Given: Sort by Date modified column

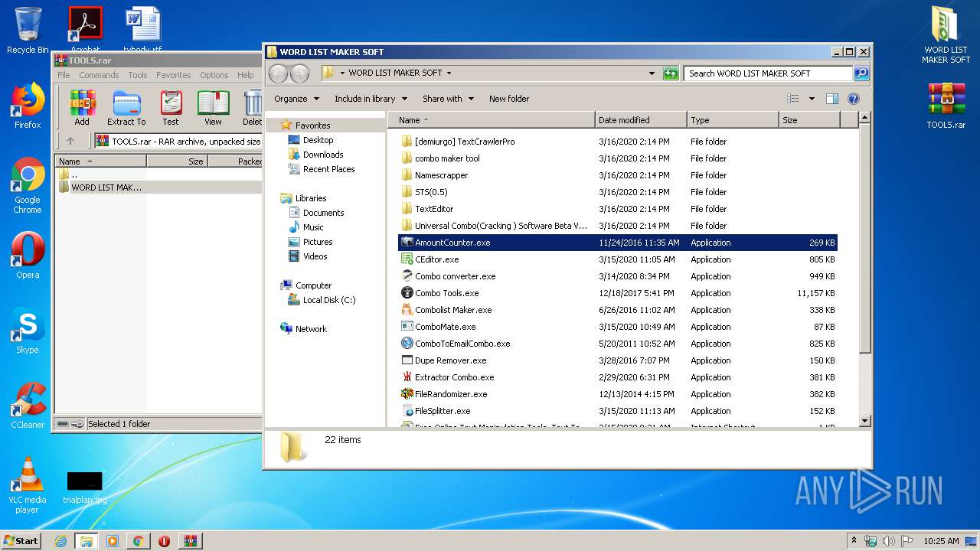Looking at the screenshot, I should tap(641, 120).
